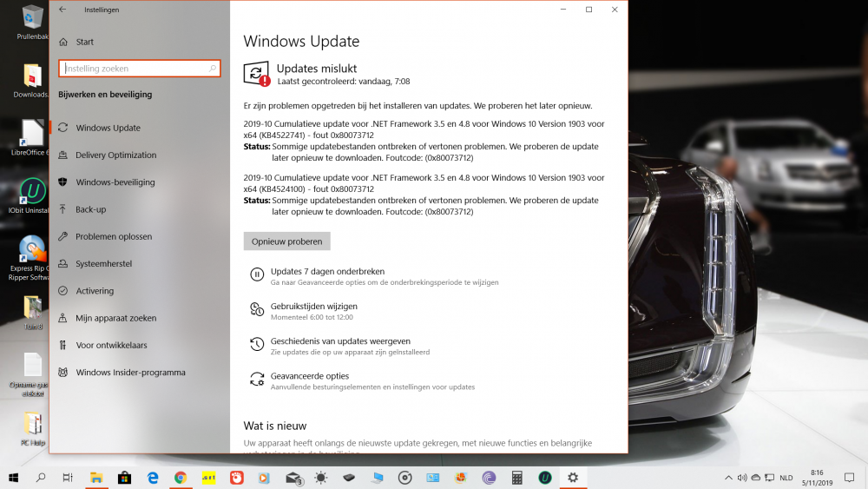Launch Microsoft Edge from the taskbar
Viewport: 868px width, 489px height.
[x=153, y=478]
